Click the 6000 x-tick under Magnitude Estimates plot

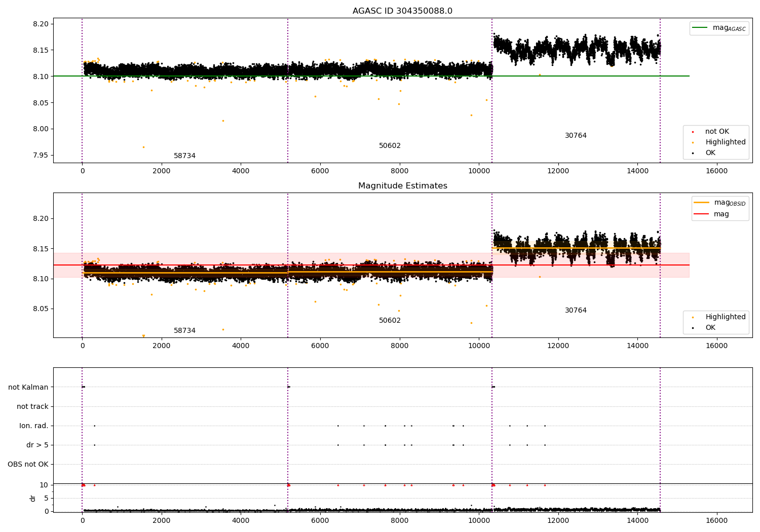320,346
